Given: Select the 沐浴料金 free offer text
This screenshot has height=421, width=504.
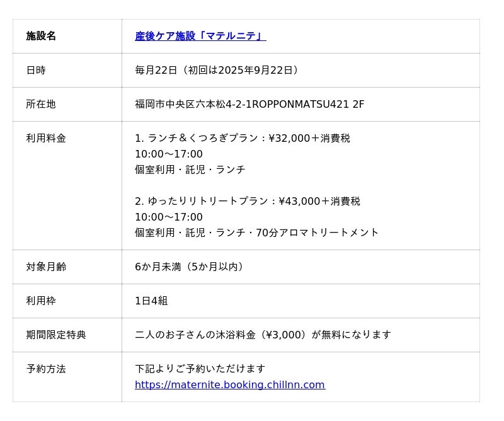Looking at the screenshot, I should pyautogui.click(x=263, y=335).
